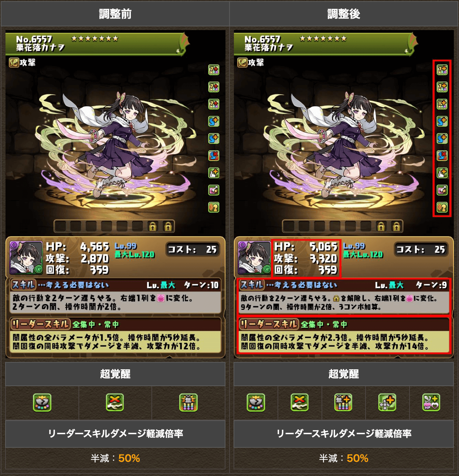Viewport: 459px width, 476px height.
Task: Click the 超覚醒 heading under 調整前
Action: pyautogui.click(x=115, y=374)
